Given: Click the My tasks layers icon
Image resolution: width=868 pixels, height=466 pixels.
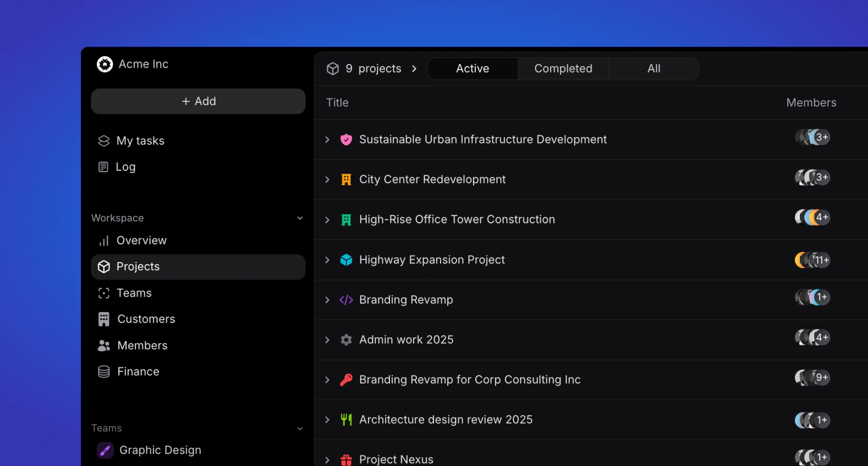Looking at the screenshot, I should [x=103, y=141].
